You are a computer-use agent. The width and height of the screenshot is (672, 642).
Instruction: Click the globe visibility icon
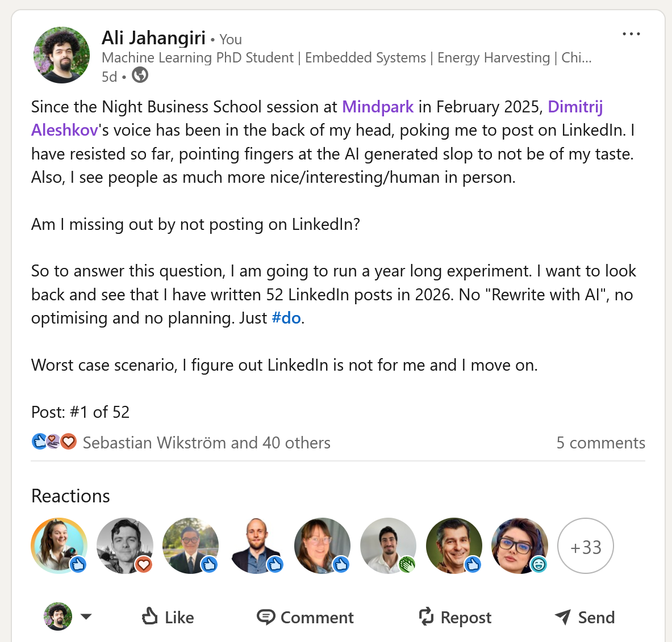pos(140,75)
